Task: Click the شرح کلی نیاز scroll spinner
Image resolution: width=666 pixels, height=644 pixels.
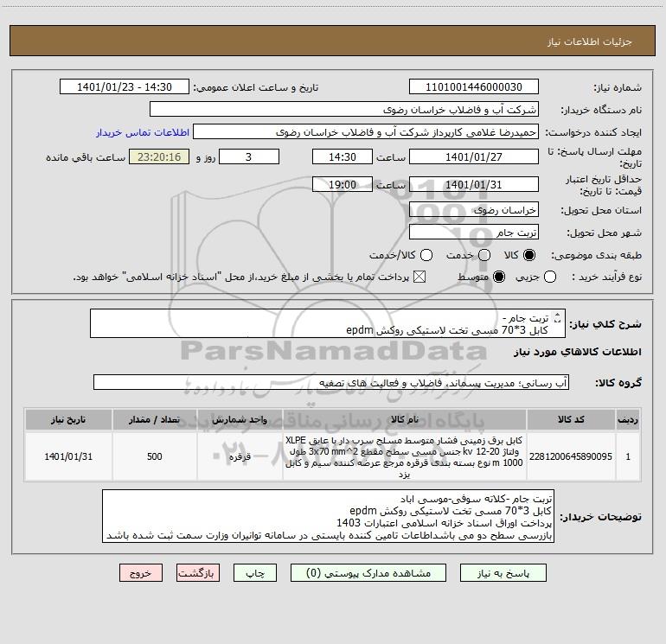Action: click(558, 317)
